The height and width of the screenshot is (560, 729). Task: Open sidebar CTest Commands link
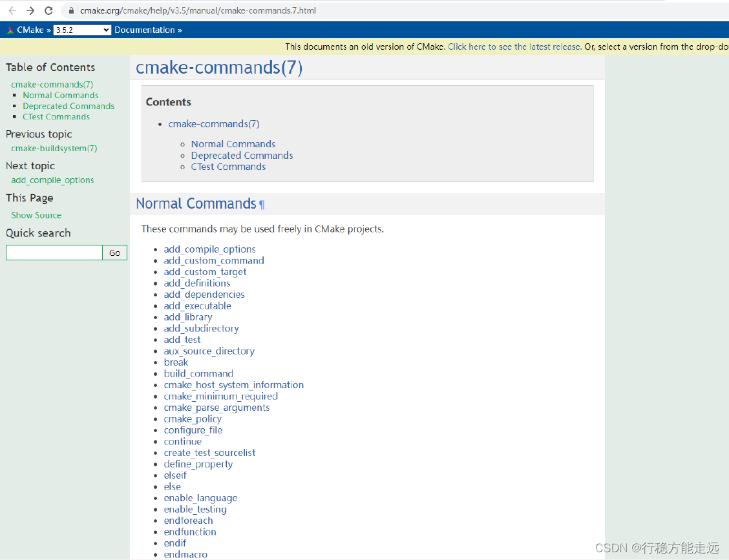56,117
